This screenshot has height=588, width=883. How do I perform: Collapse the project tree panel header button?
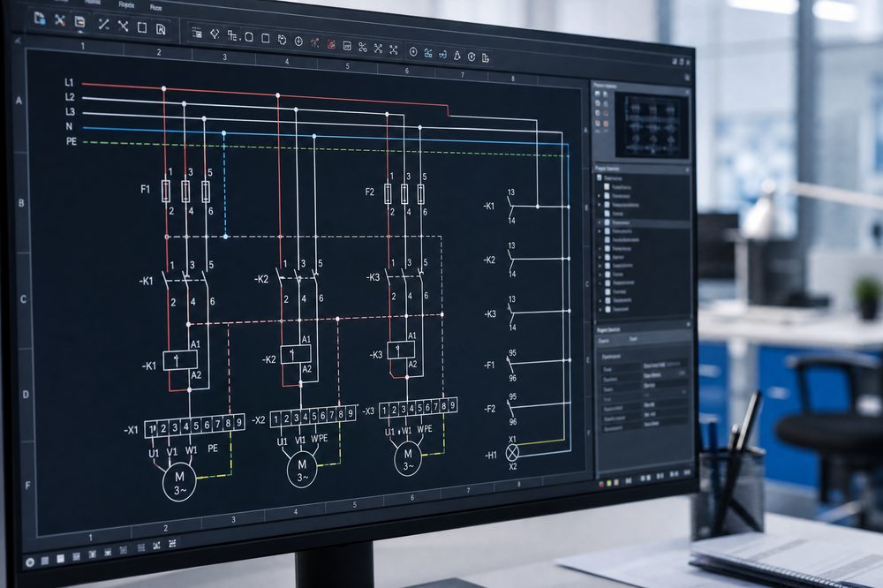click(687, 170)
